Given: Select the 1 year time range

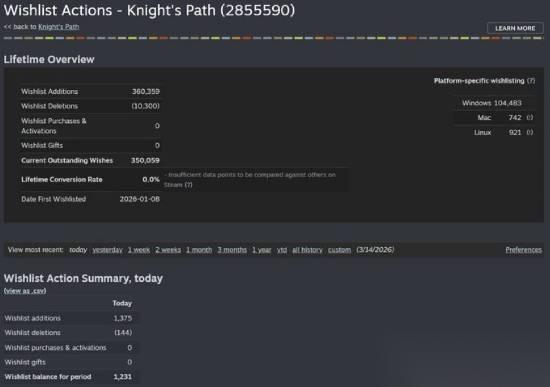Looking at the screenshot, I should [262, 250].
